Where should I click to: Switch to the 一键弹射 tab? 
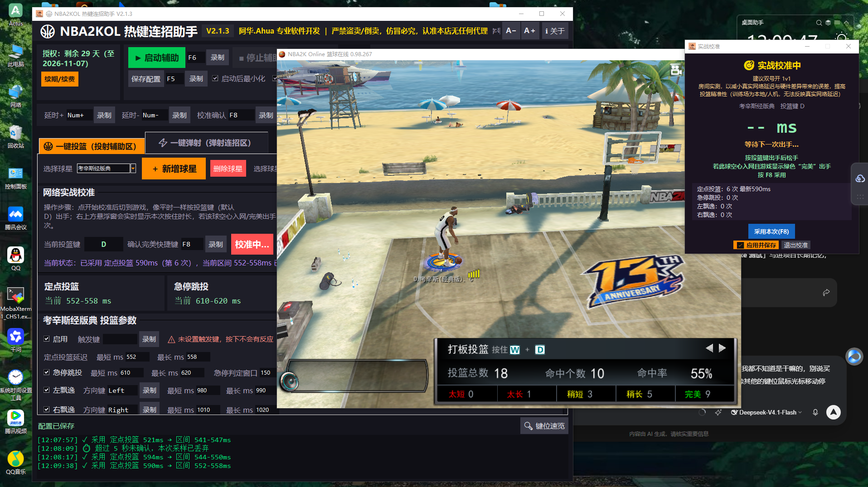[x=206, y=143]
